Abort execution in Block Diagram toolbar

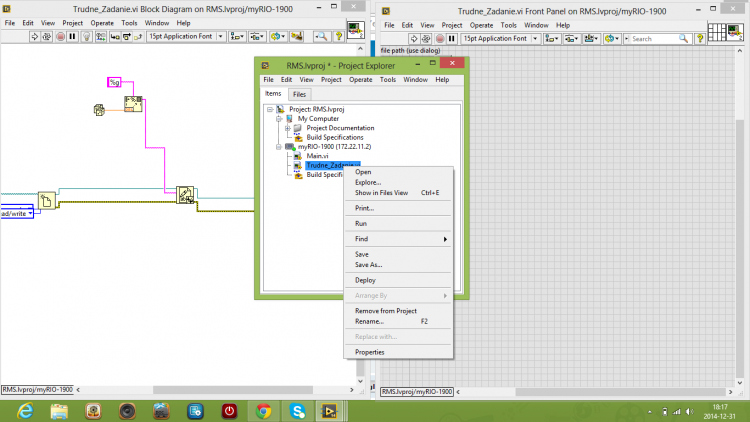60,36
